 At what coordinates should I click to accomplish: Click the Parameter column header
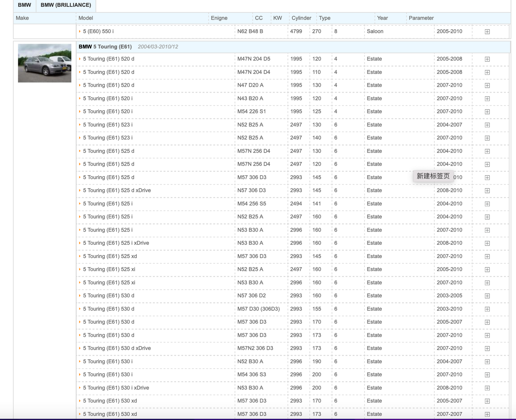coord(421,18)
